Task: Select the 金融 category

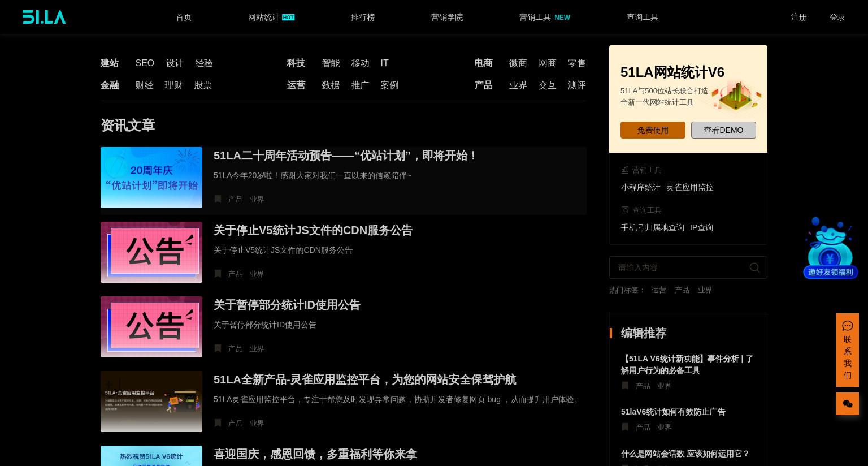Action: 110,85
